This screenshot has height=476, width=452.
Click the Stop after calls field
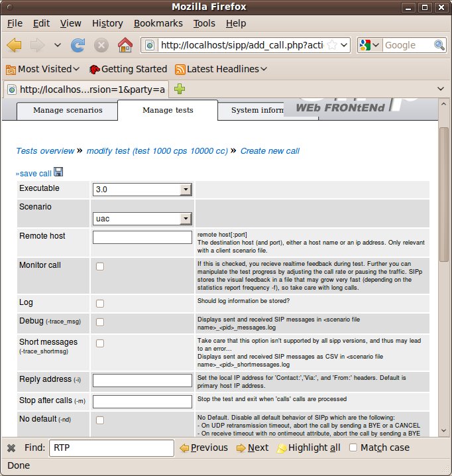[142, 402]
